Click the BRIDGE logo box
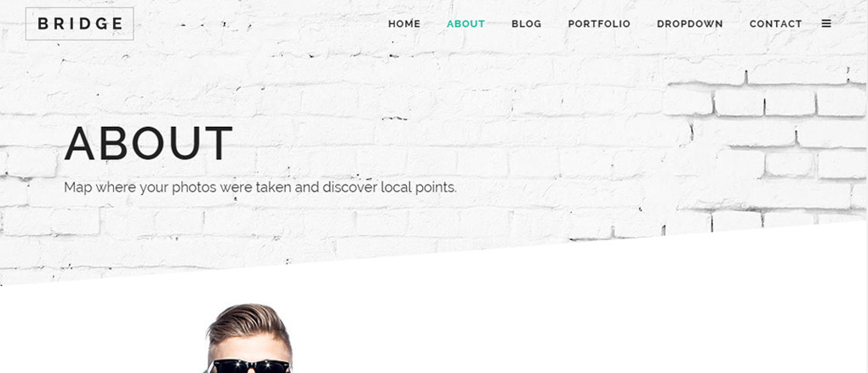The height and width of the screenshot is (373, 868). [80, 24]
